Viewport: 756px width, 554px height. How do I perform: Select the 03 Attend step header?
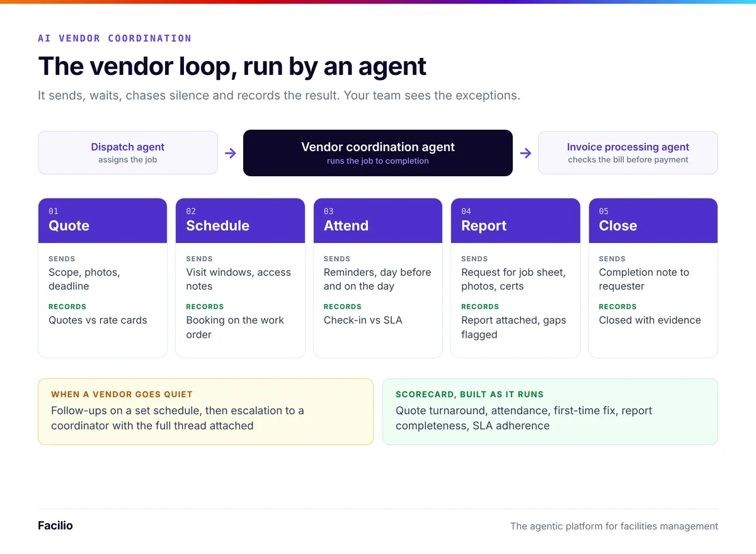[x=378, y=220]
